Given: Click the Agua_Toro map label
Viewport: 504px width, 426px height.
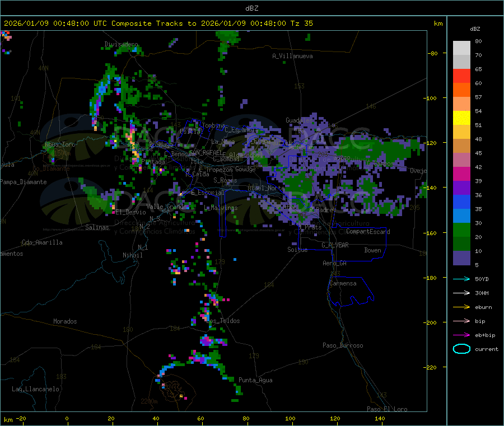Looking at the screenshot, I should (60, 144).
